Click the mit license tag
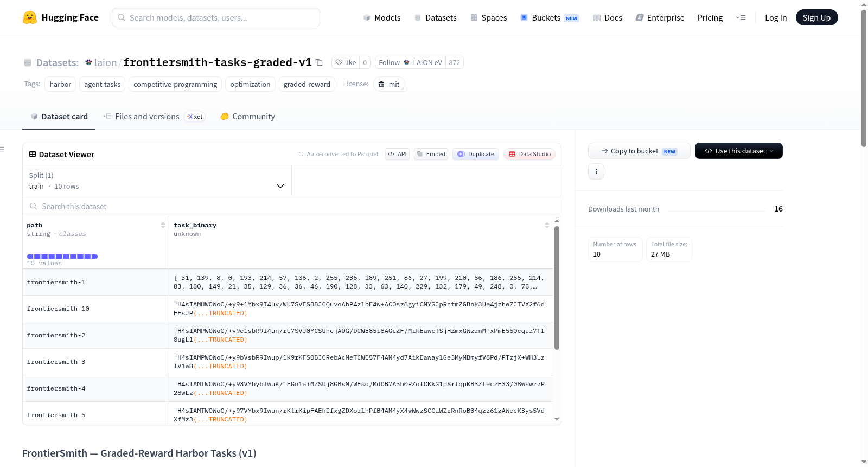Image resolution: width=868 pixels, height=467 pixels. [x=389, y=84]
